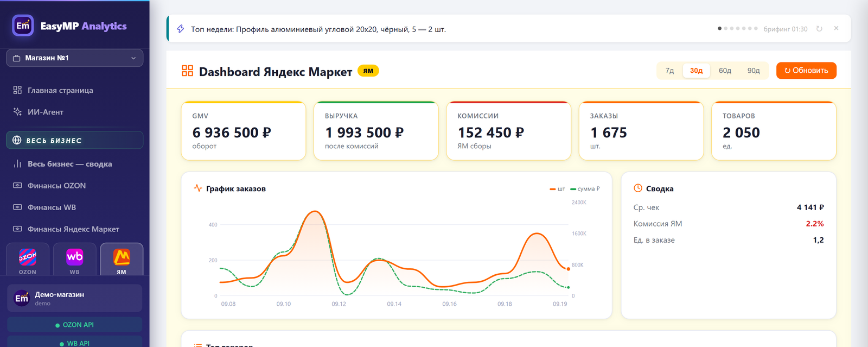Click the ЗАКАЗЫ value 1 675
This screenshot has height=347, width=868.
tap(609, 133)
